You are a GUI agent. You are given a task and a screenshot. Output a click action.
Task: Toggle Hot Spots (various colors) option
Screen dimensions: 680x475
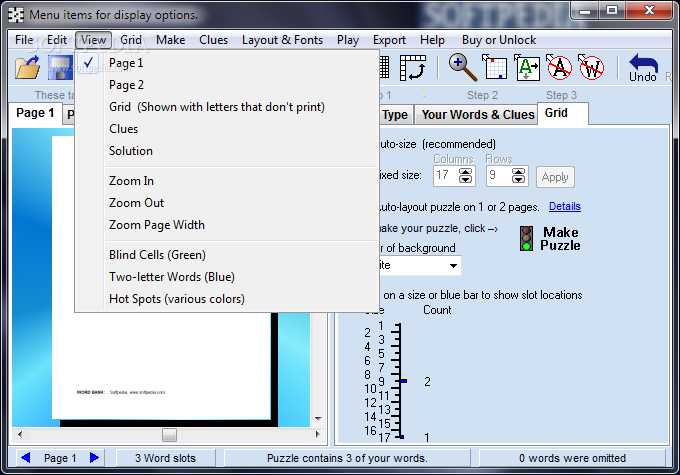pyautogui.click(x=226, y=299)
